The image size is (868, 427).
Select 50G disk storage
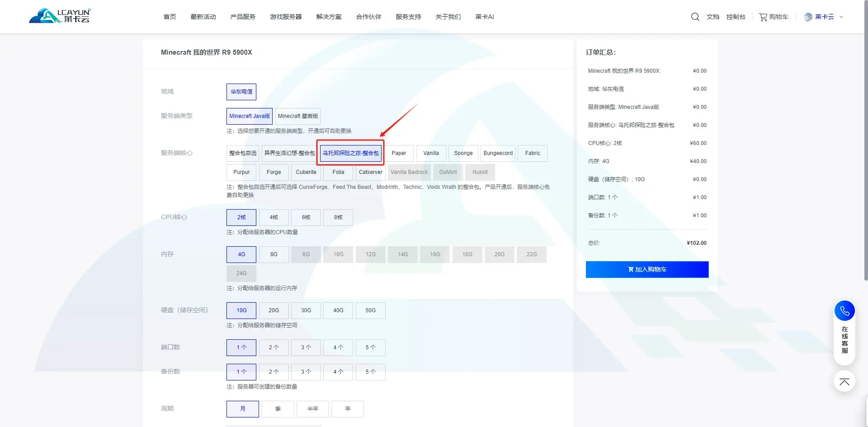point(371,310)
